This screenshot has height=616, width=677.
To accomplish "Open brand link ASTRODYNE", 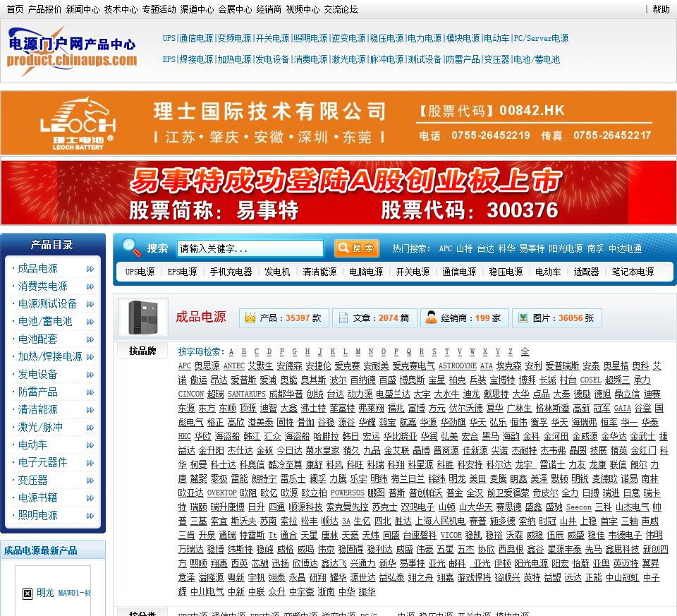I will click(x=457, y=366).
